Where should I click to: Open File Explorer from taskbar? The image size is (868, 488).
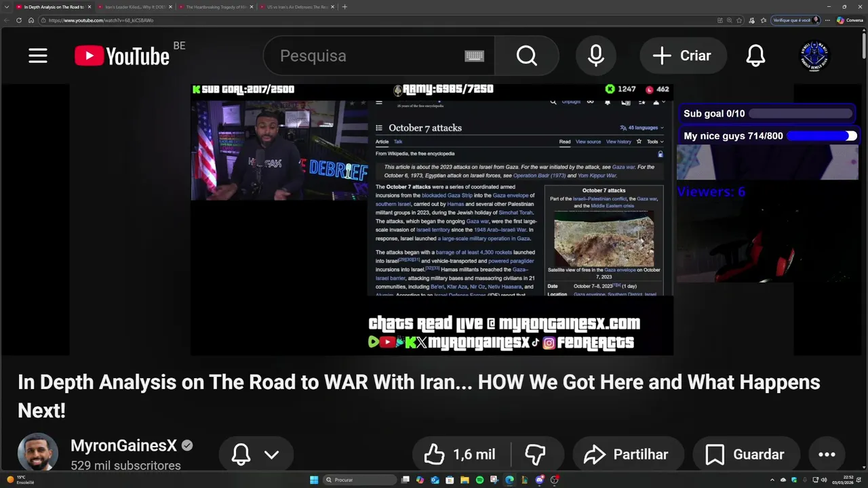(465, 480)
